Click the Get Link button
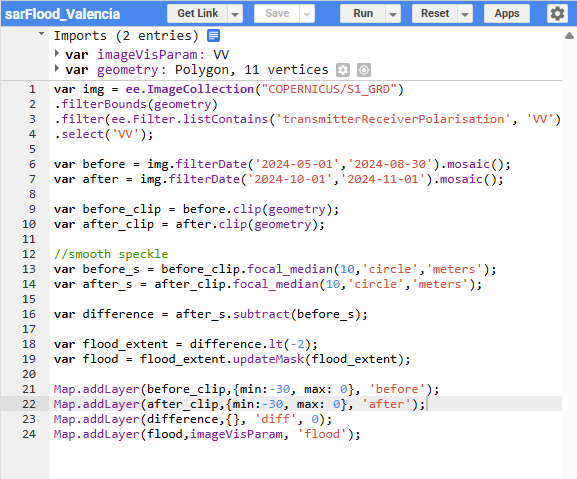Screen dimensions: 577x479 [x=198, y=14]
